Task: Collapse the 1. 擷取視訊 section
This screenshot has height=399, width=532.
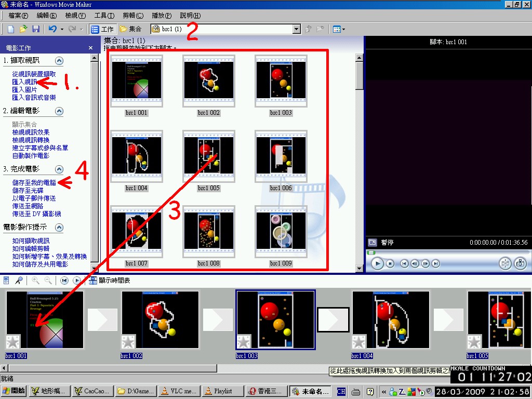Action: point(59,61)
